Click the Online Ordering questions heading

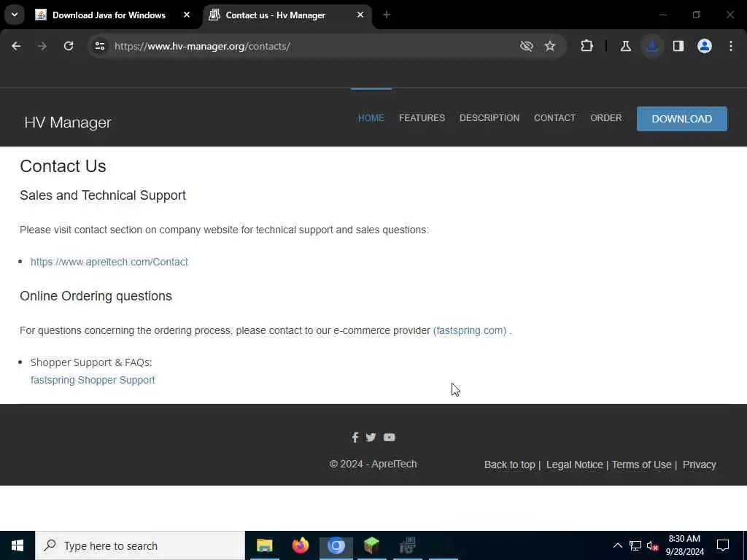96,296
